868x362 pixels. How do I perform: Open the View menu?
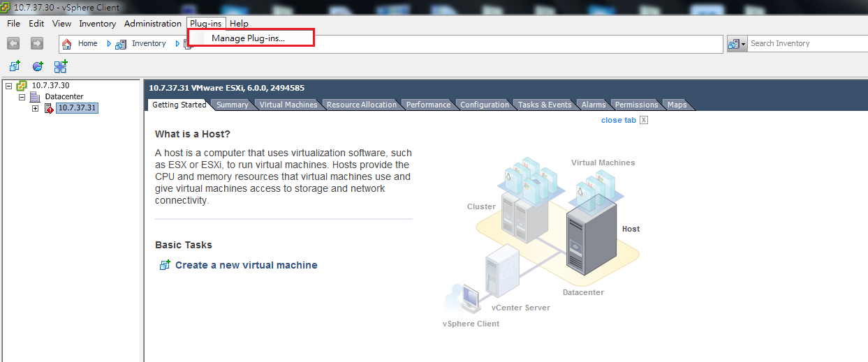pos(61,24)
